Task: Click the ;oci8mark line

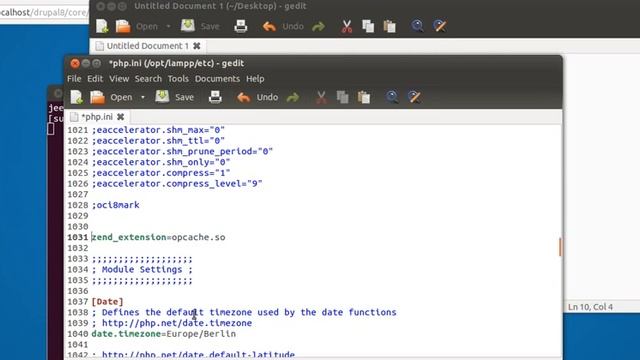Action: [116, 205]
